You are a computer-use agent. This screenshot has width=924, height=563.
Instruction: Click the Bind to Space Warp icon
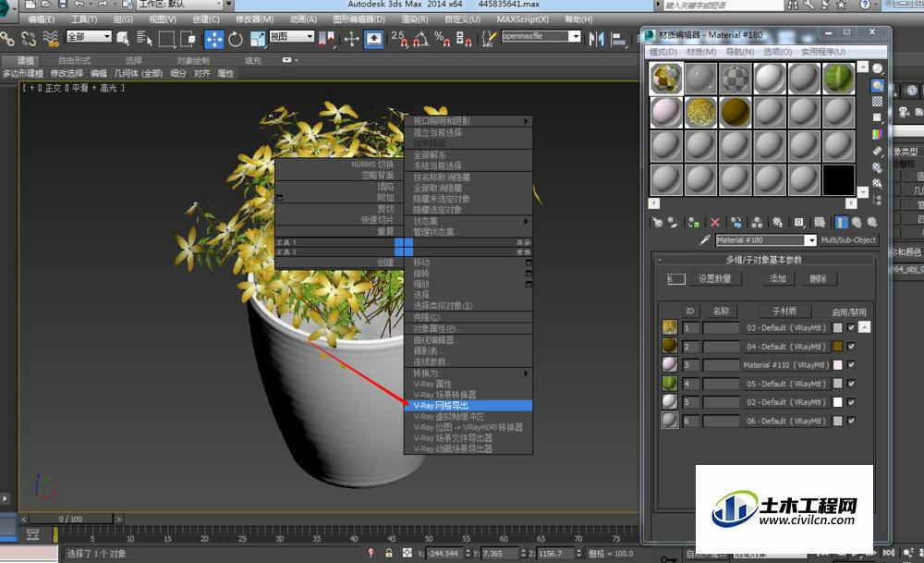coord(51,39)
